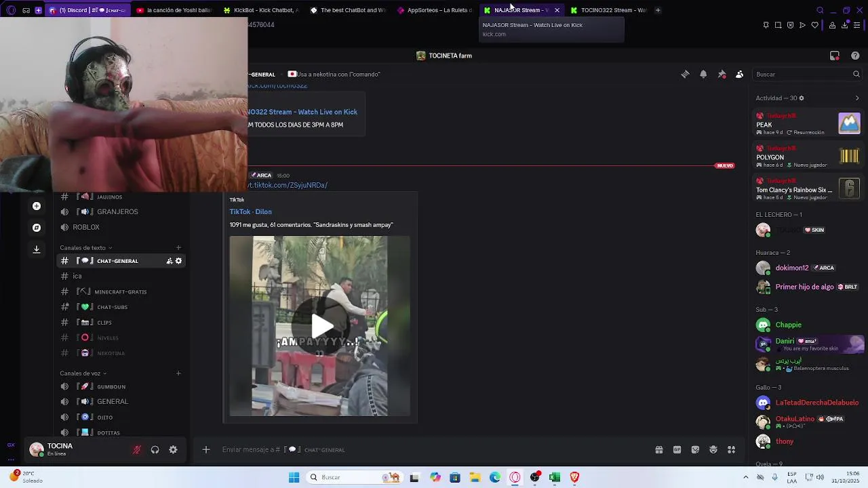The height and width of the screenshot is (488, 868).
Task: Open the TikTok · Dilon link
Action: (250, 211)
